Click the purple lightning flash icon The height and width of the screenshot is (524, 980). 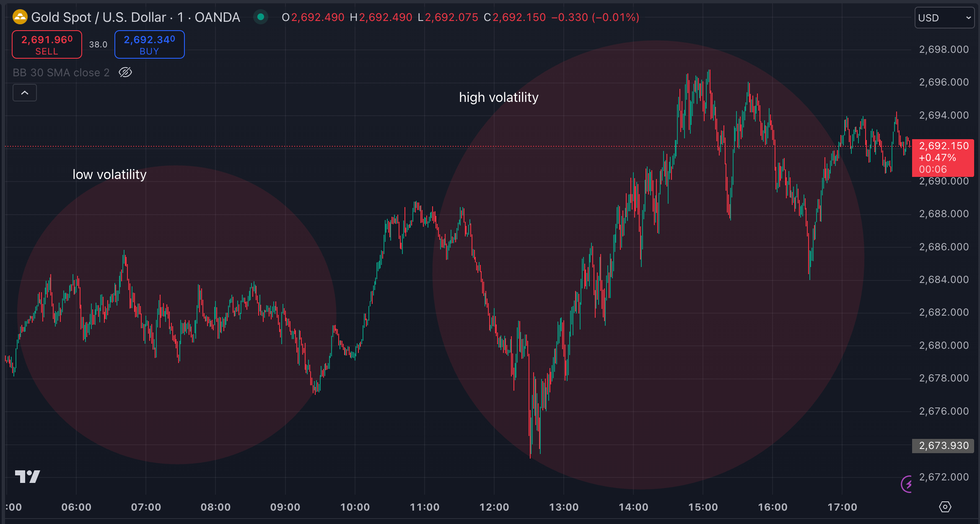pyautogui.click(x=907, y=485)
